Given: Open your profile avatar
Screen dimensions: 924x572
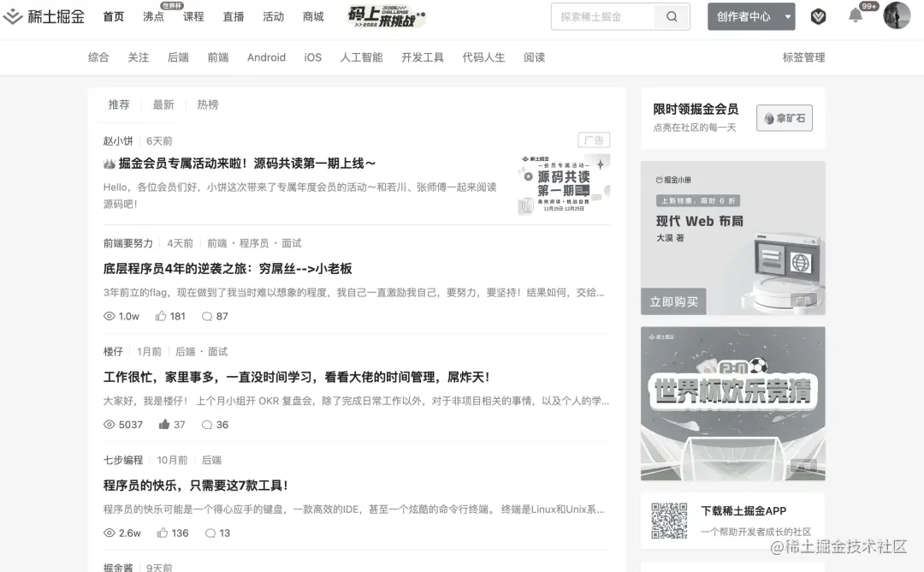Looking at the screenshot, I should point(897,15).
